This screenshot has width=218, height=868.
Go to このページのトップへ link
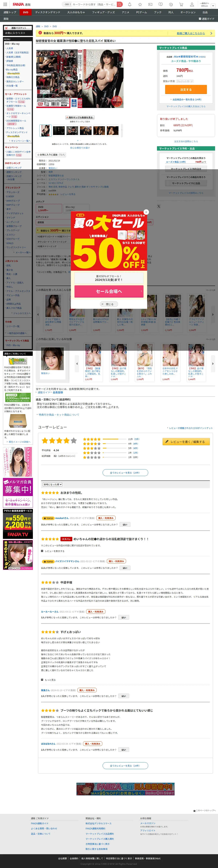click(x=205, y=810)
